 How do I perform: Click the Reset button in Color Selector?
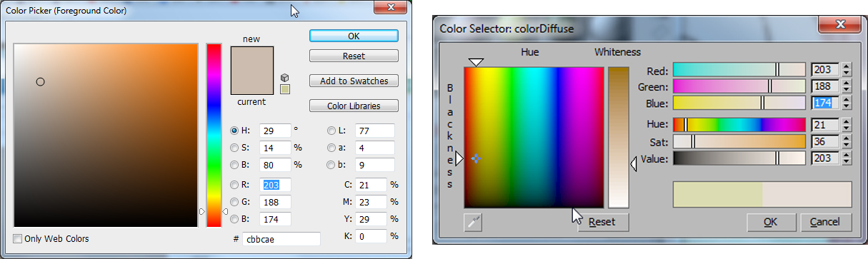click(x=603, y=223)
